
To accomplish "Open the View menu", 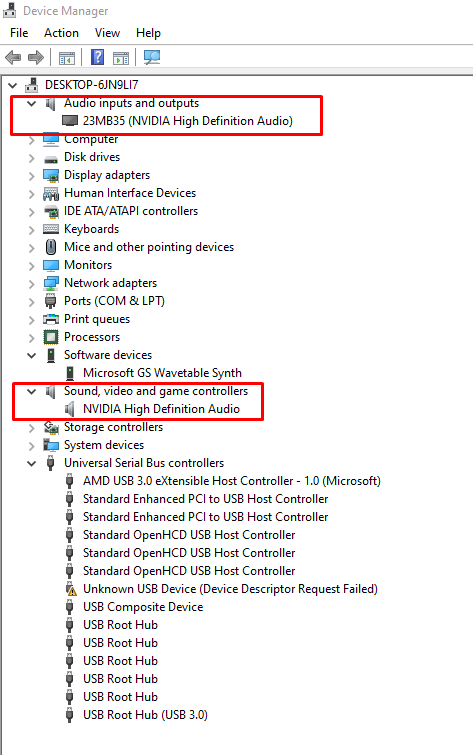I will tap(107, 33).
